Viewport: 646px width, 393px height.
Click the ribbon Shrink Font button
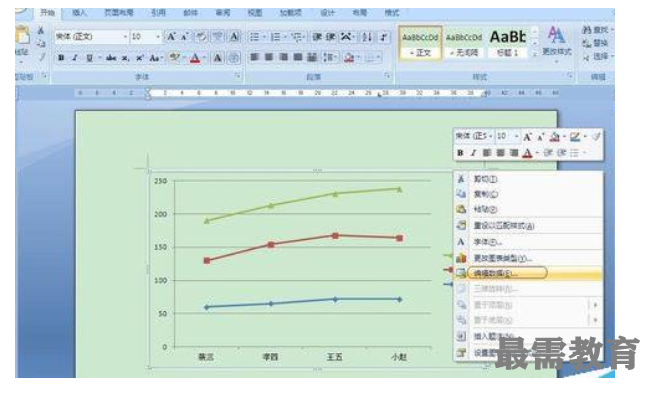pos(185,37)
